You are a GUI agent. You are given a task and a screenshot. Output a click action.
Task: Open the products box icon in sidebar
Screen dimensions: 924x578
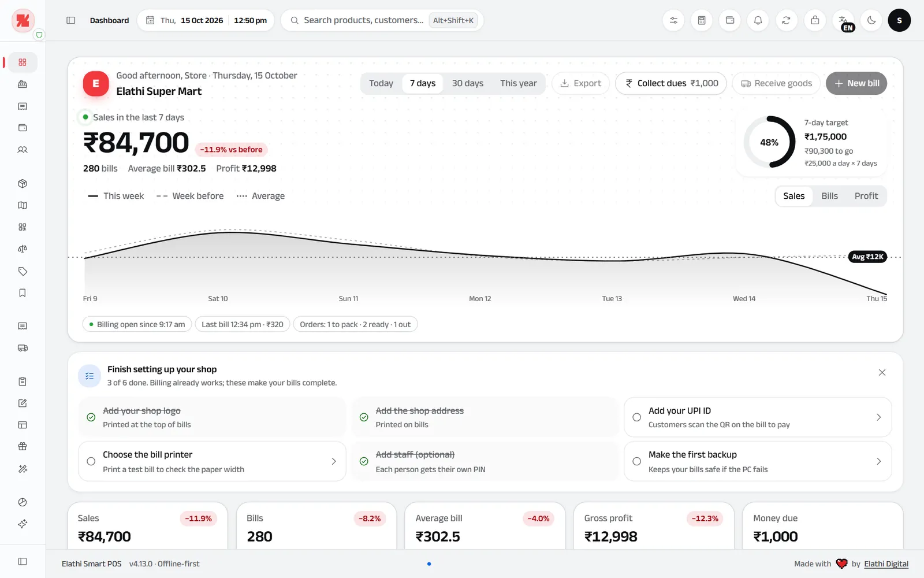[x=23, y=184]
